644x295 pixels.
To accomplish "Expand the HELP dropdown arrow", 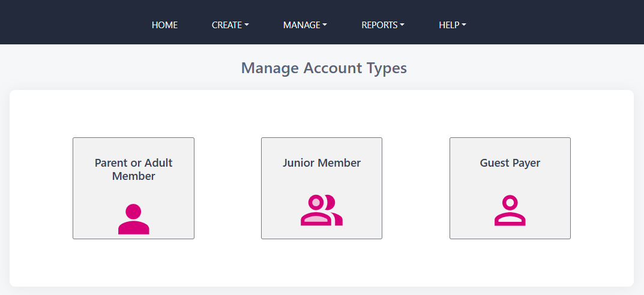I will [464, 25].
